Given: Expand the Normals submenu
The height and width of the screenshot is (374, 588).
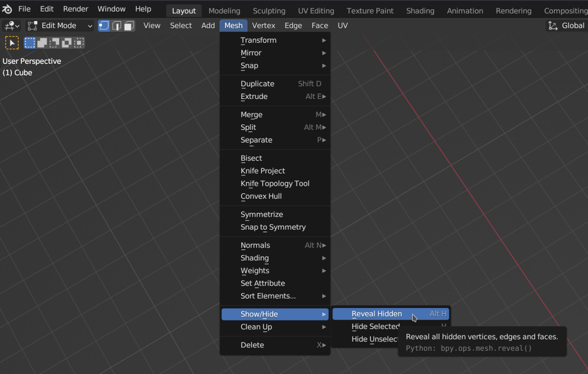Looking at the screenshot, I should pos(275,246).
